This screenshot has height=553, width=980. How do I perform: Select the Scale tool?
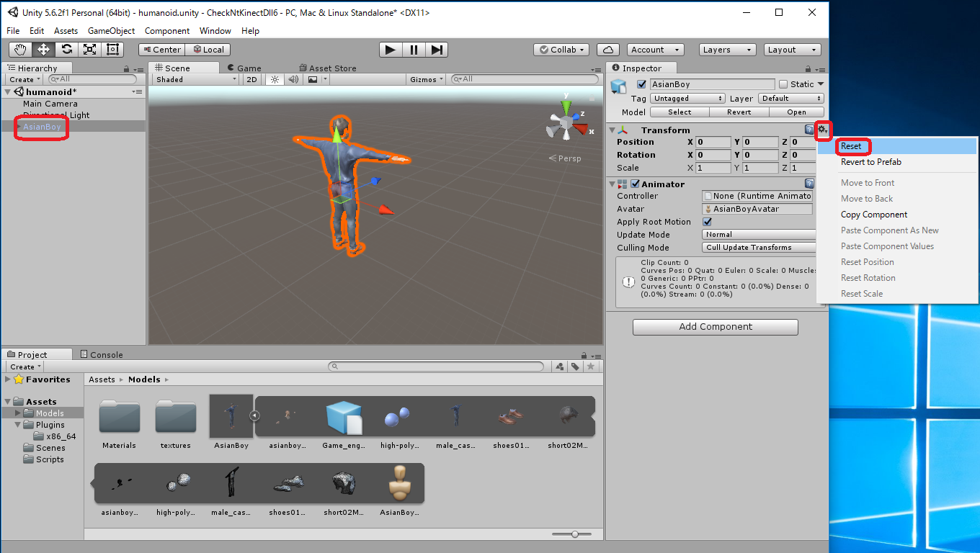[89, 50]
